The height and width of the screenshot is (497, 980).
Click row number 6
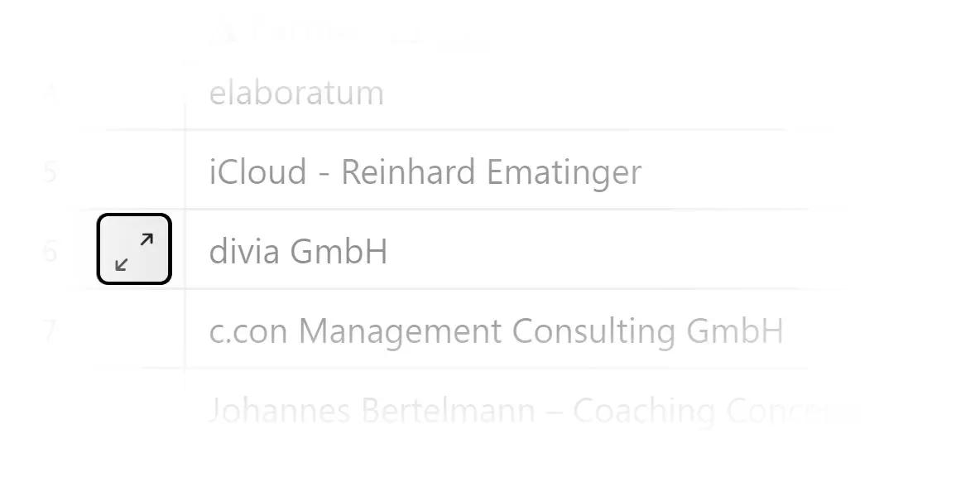coord(50,251)
